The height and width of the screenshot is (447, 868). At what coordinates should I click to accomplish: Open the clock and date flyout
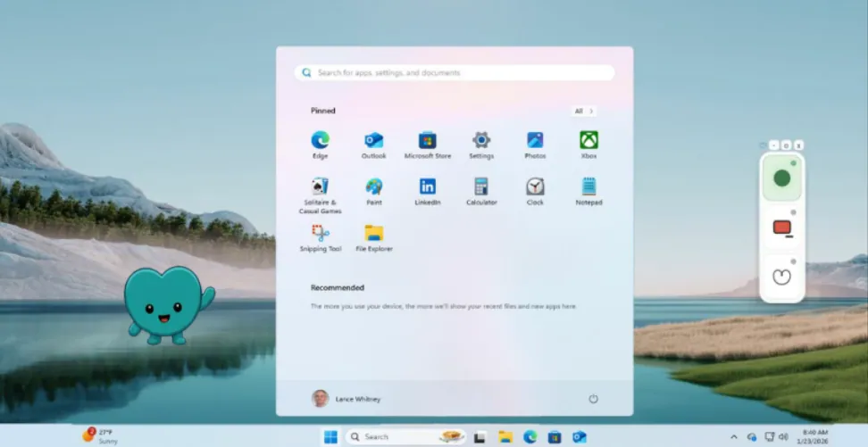coord(814,436)
